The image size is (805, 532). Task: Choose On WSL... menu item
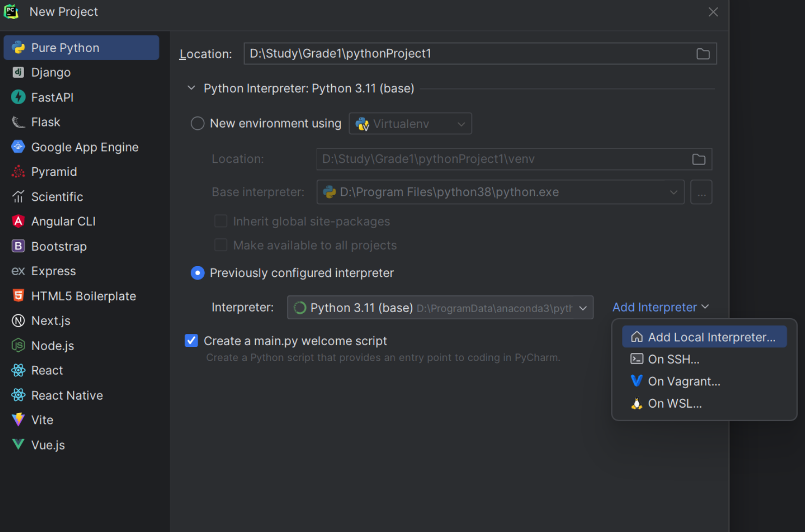tap(704, 403)
